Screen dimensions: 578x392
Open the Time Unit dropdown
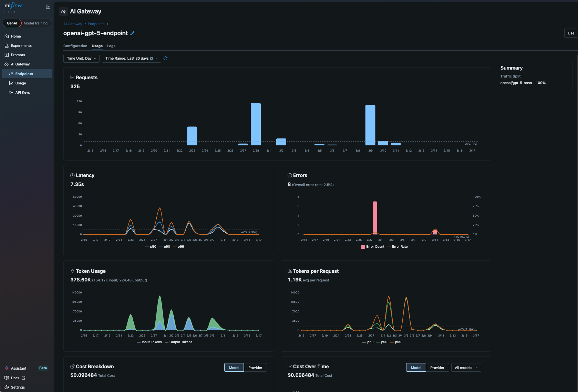(81, 58)
